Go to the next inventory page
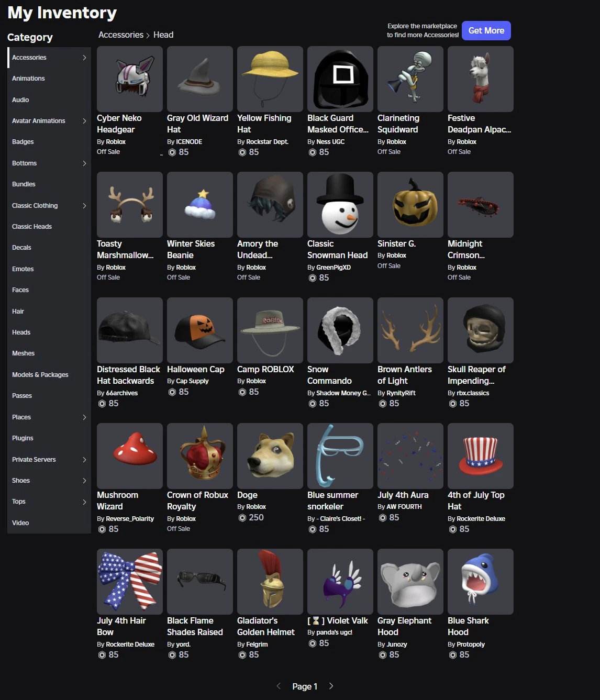The width and height of the screenshot is (600, 700). coord(331,686)
